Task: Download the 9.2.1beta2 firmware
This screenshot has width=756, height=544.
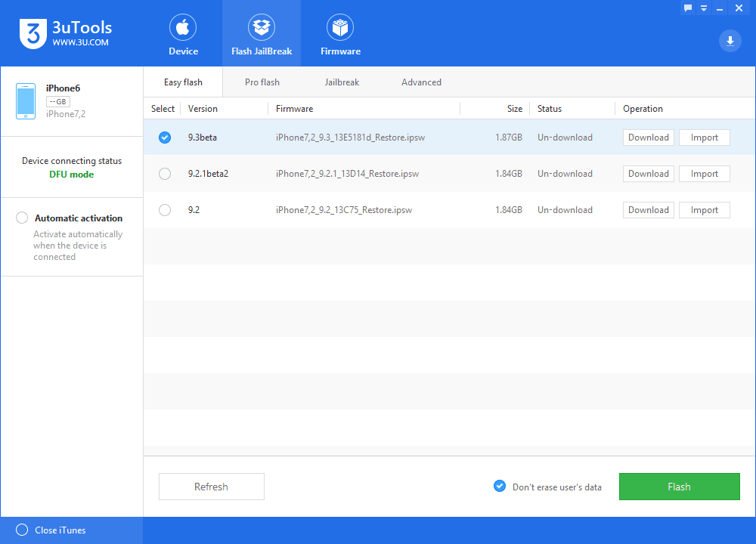Action: (649, 174)
